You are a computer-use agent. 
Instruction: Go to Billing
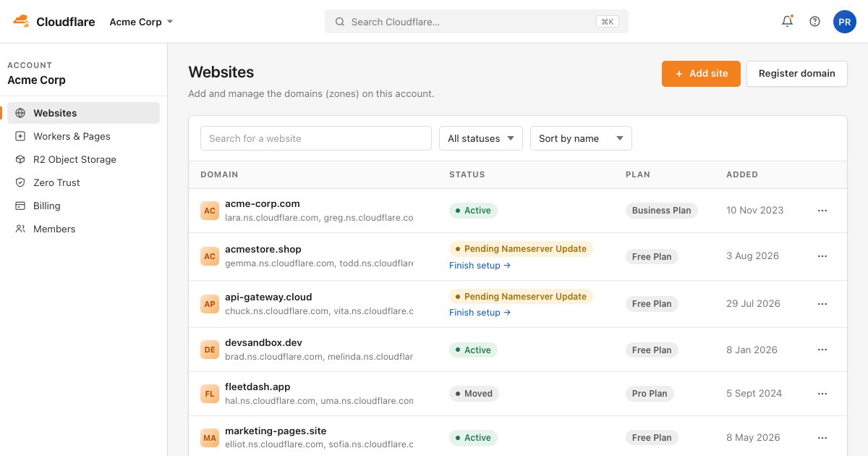point(84,206)
